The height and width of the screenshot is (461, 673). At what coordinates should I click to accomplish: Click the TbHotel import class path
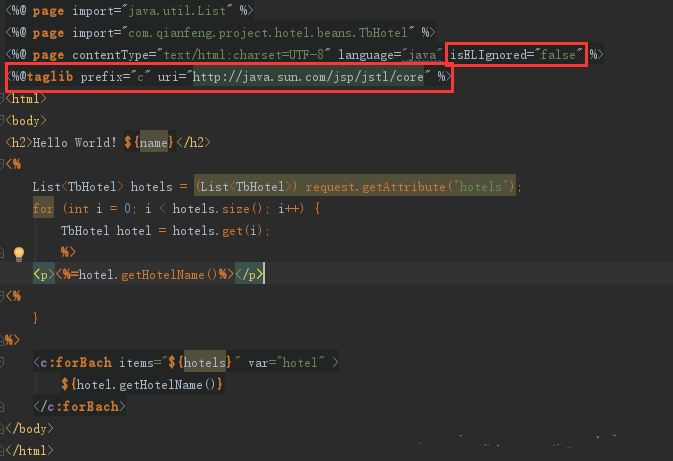(267, 33)
